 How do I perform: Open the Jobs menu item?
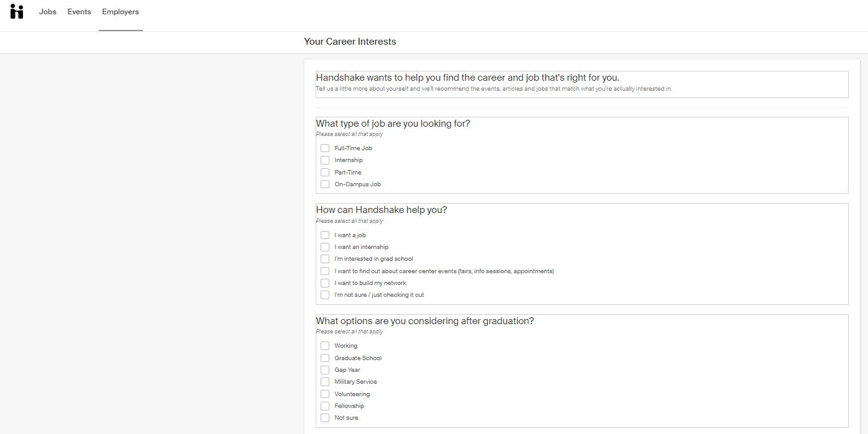(47, 11)
